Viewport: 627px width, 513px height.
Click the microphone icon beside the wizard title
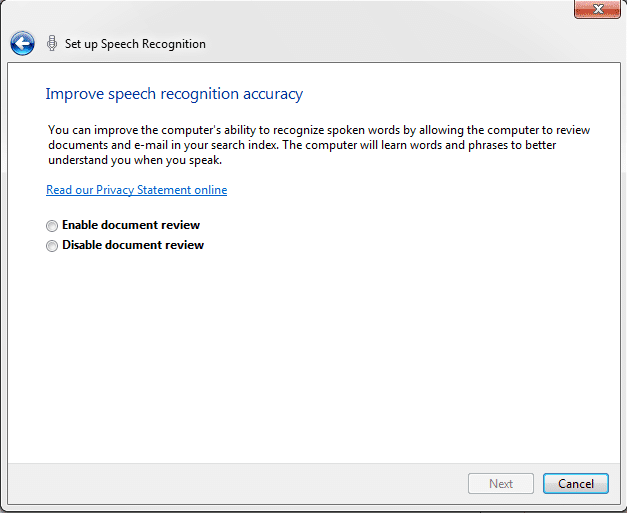point(52,43)
